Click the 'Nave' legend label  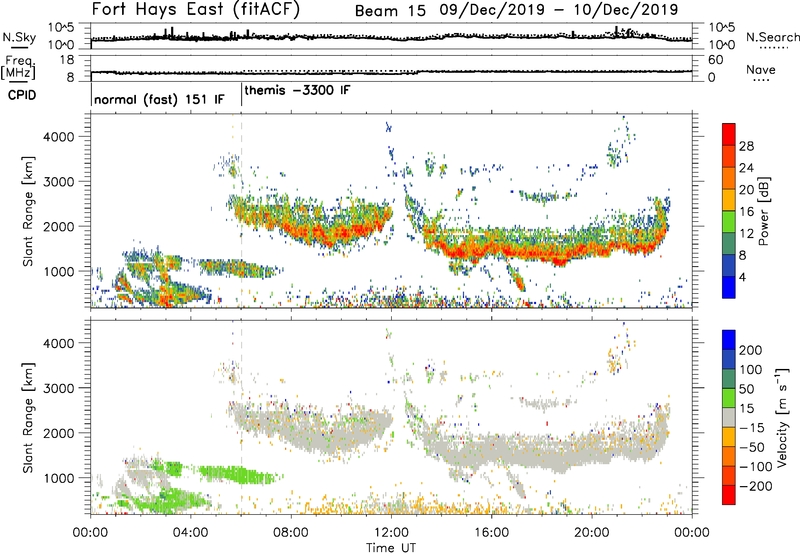(x=761, y=70)
